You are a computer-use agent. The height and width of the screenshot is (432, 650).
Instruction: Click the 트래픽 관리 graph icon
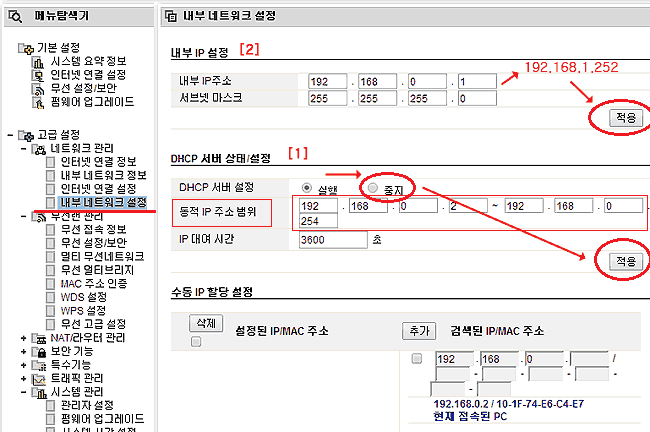39,379
